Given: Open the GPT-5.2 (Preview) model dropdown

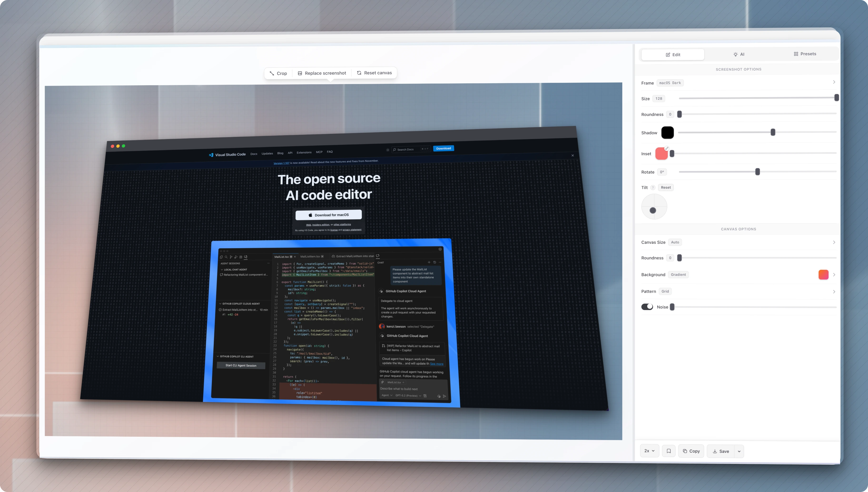Looking at the screenshot, I should coord(408,396).
